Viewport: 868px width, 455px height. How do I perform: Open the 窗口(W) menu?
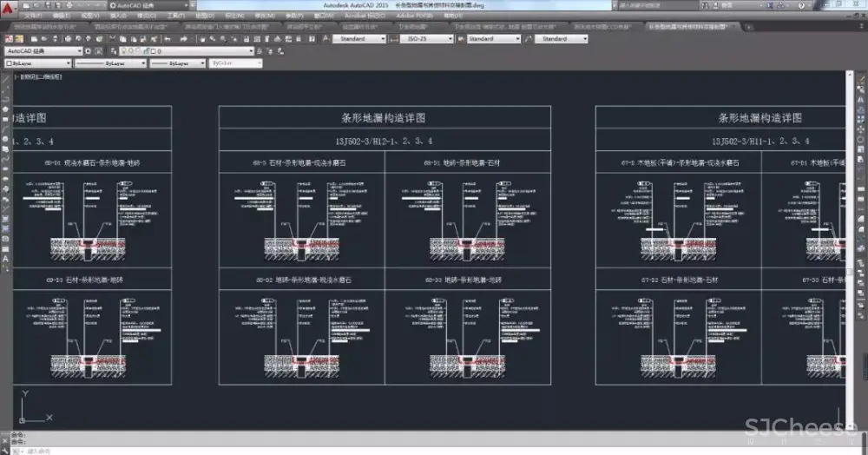coord(324,16)
